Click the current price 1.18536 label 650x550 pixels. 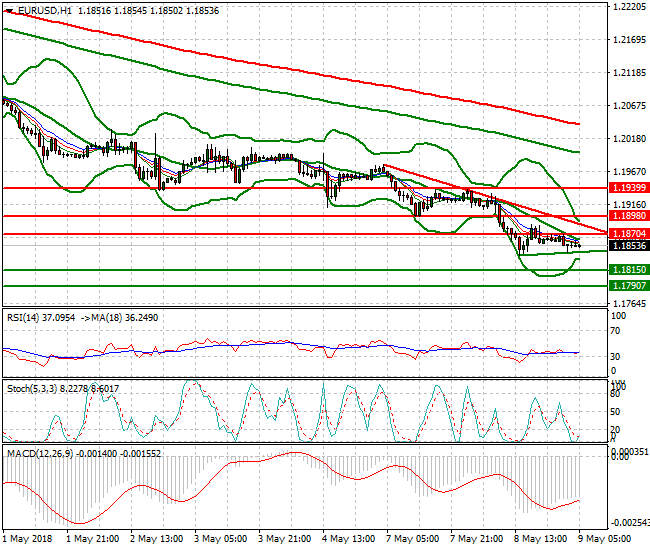point(629,245)
